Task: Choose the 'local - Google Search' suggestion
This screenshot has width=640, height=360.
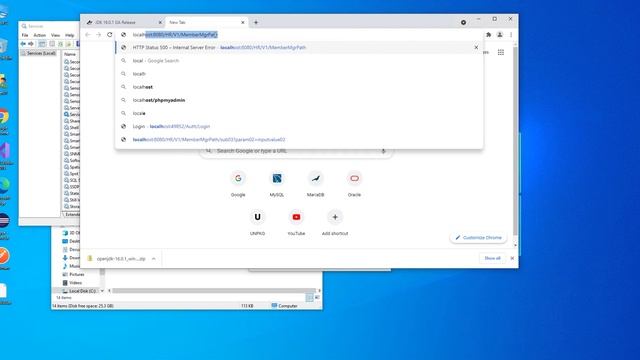Action: (x=299, y=60)
